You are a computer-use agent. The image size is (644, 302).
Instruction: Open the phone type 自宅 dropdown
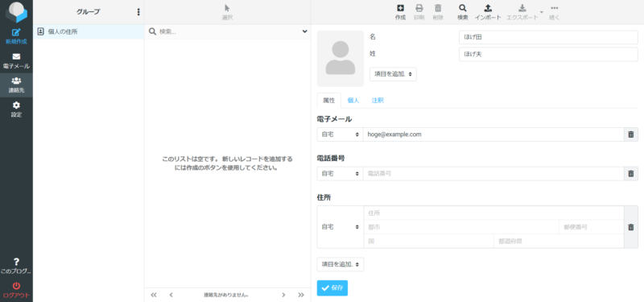click(x=340, y=174)
